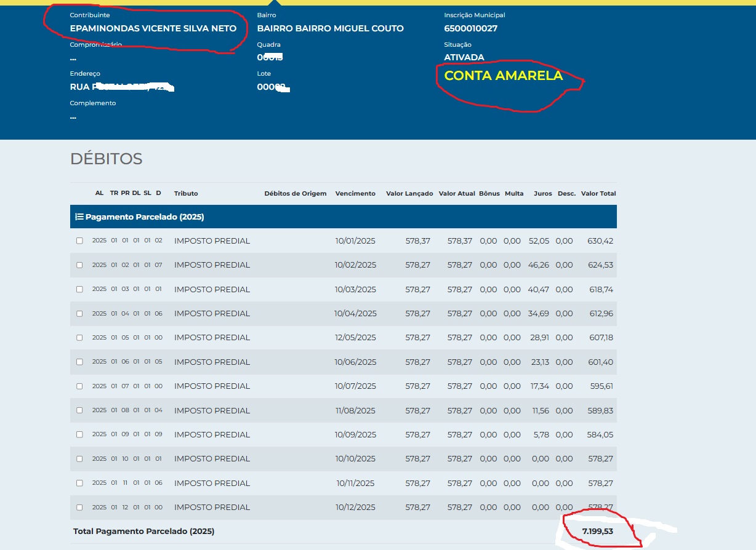Image resolution: width=756 pixels, height=550 pixels.
Task: Check the installment due 10/01/2025
Action: point(79,241)
